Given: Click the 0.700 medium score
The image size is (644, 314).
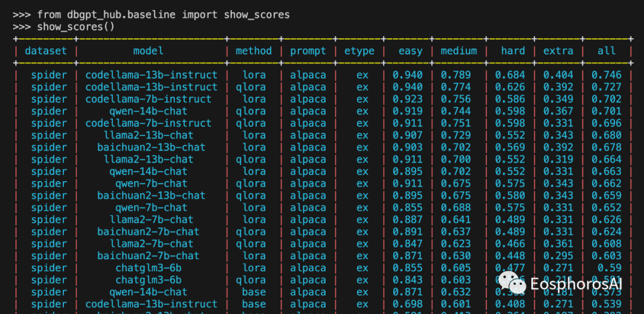Looking at the screenshot, I should [456, 159].
